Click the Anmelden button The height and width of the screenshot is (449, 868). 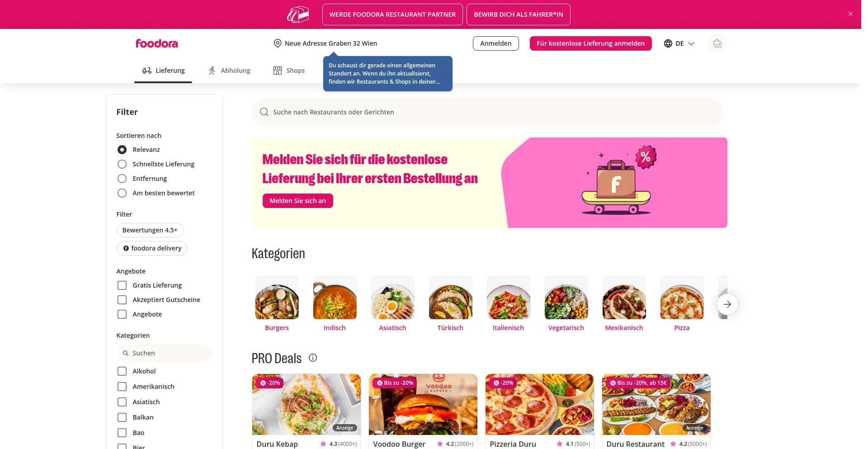click(496, 43)
